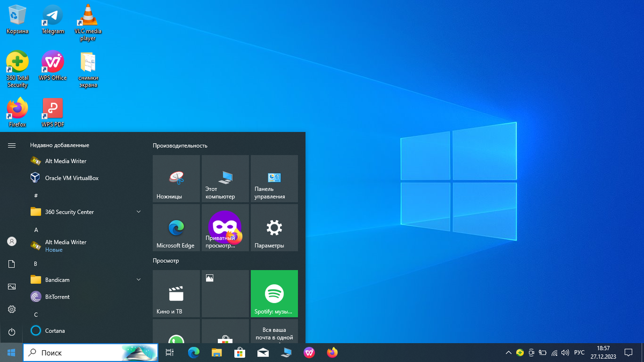
Task: Open Alt Media Writer under Недавно добавленные
Action: tap(86, 161)
